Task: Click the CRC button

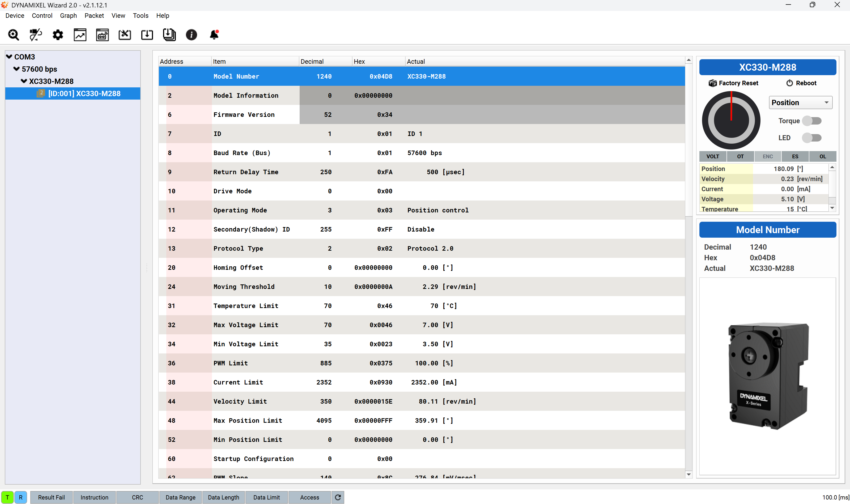Action: tap(137, 497)
